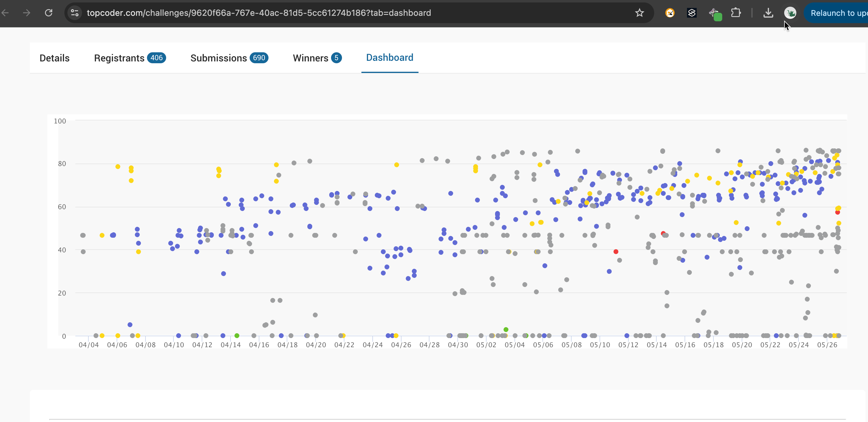Select the Dashboard tab

tap(390, 57)
